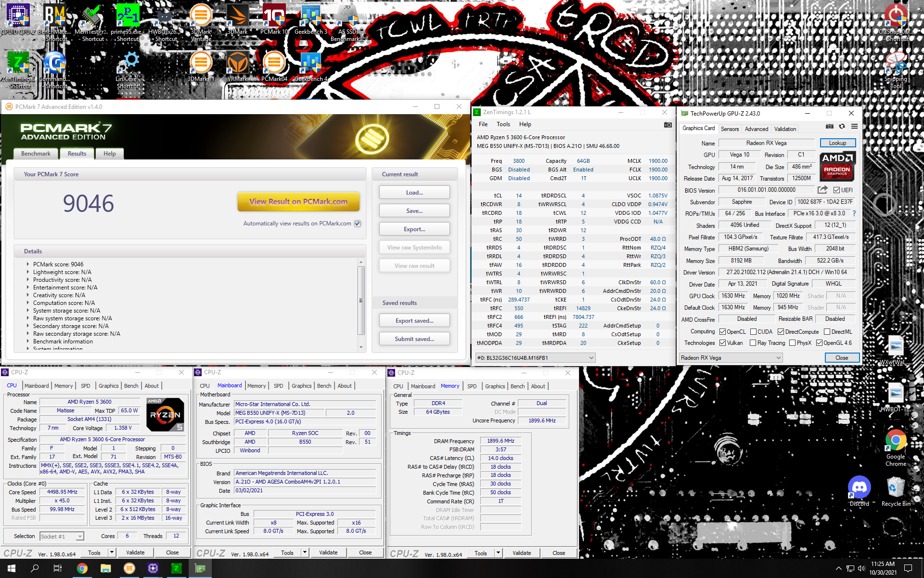This screenshot has width=924, height=578.
Task: Open the Discord desktop icon
Action: click(859, 491)
